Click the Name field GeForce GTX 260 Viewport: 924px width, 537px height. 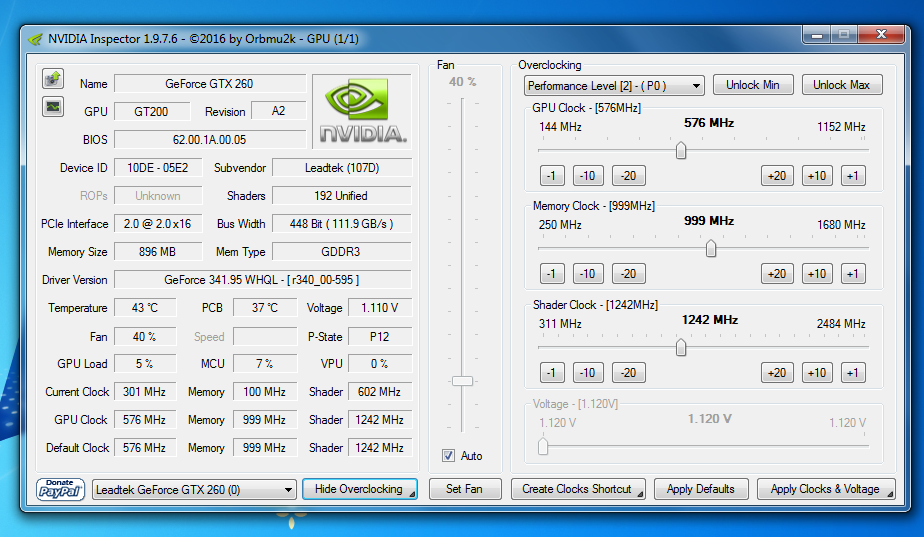[210, 84]
